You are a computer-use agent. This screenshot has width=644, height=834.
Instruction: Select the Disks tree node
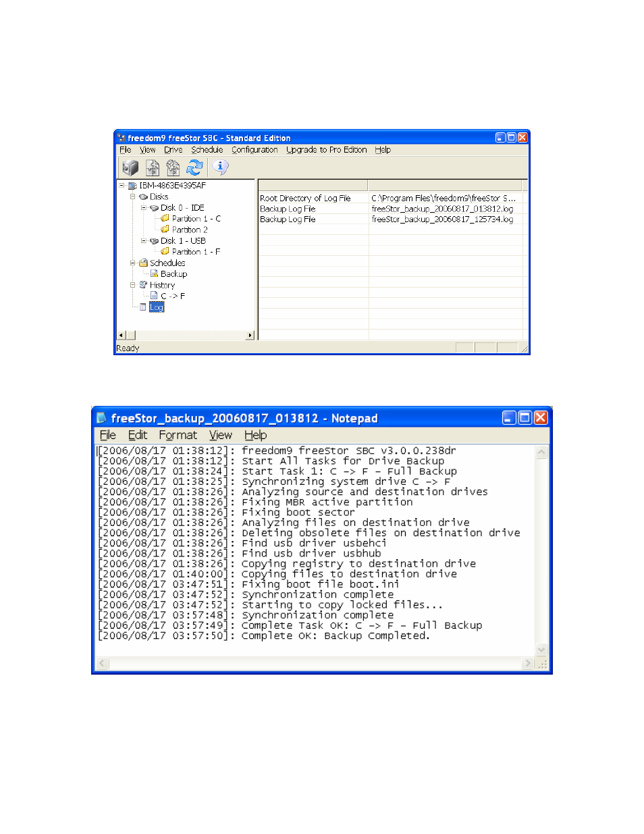[x=159, y=197]
